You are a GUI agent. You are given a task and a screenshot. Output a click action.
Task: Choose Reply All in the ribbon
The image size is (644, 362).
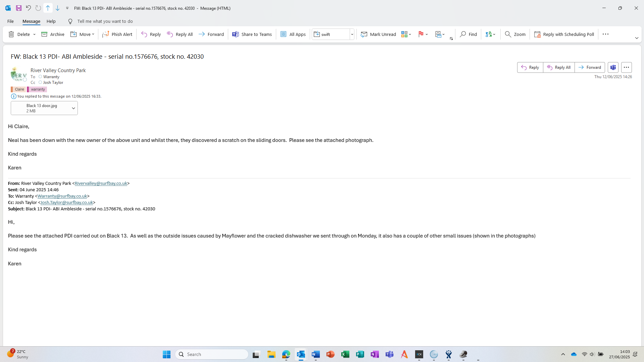pyautogui.click(x=180, y=34)
